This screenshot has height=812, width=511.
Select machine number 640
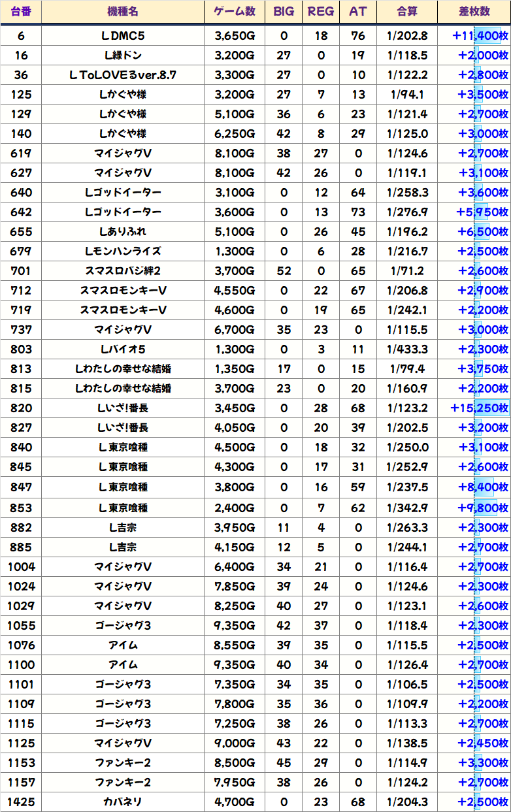(21, 193)
